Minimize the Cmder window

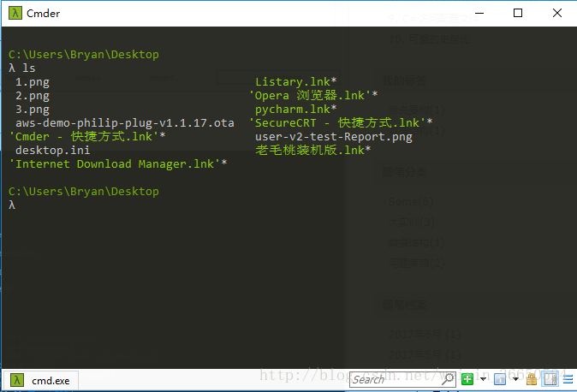(x=479, y=13)
